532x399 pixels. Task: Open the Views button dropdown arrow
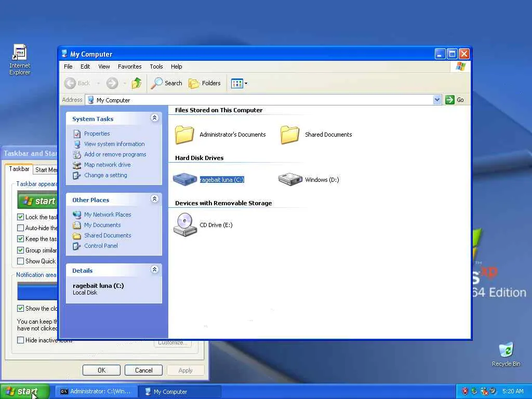click(246, 83)
